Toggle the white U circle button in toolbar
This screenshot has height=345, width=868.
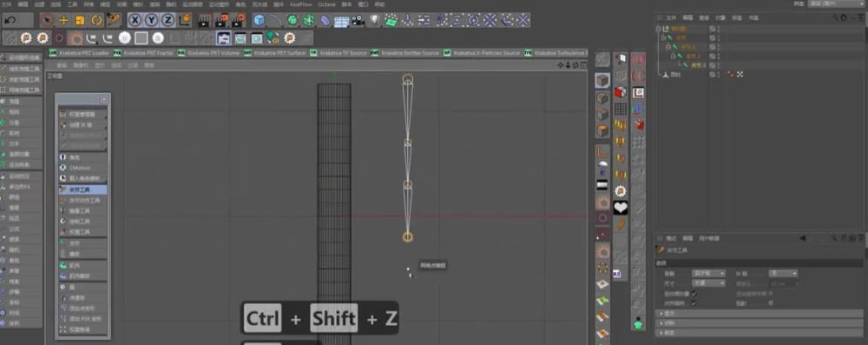[x=124, y=37]
